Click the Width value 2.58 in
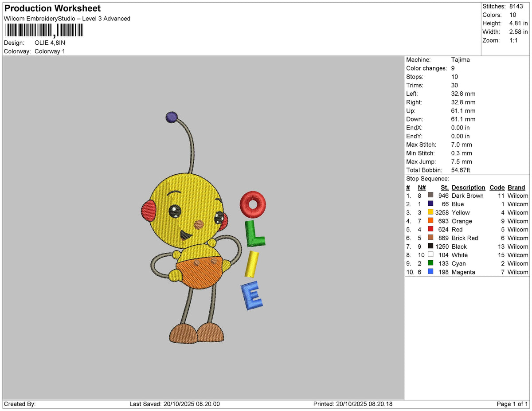 (520, 31)
